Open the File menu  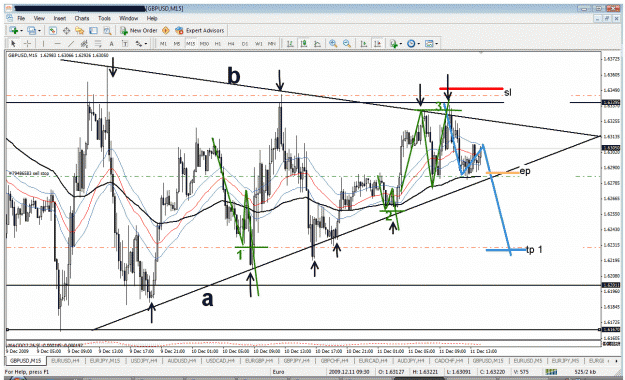point(21,18)
